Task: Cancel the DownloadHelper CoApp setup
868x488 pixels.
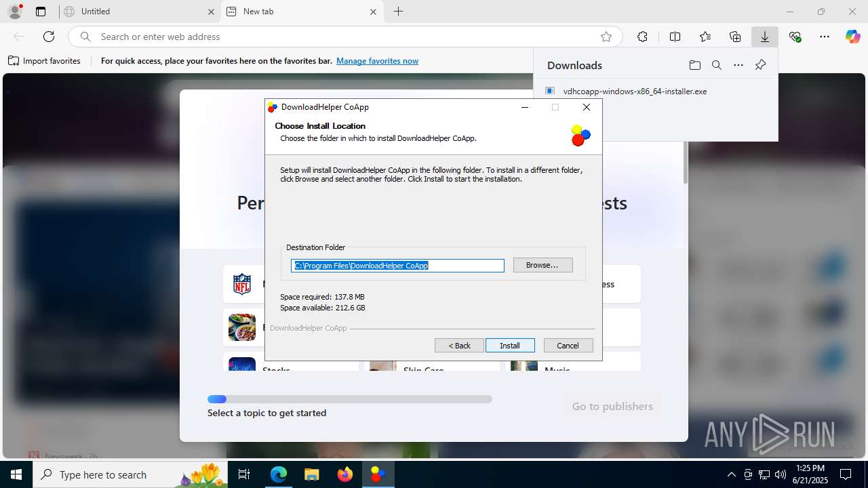Action: point(568,346)
